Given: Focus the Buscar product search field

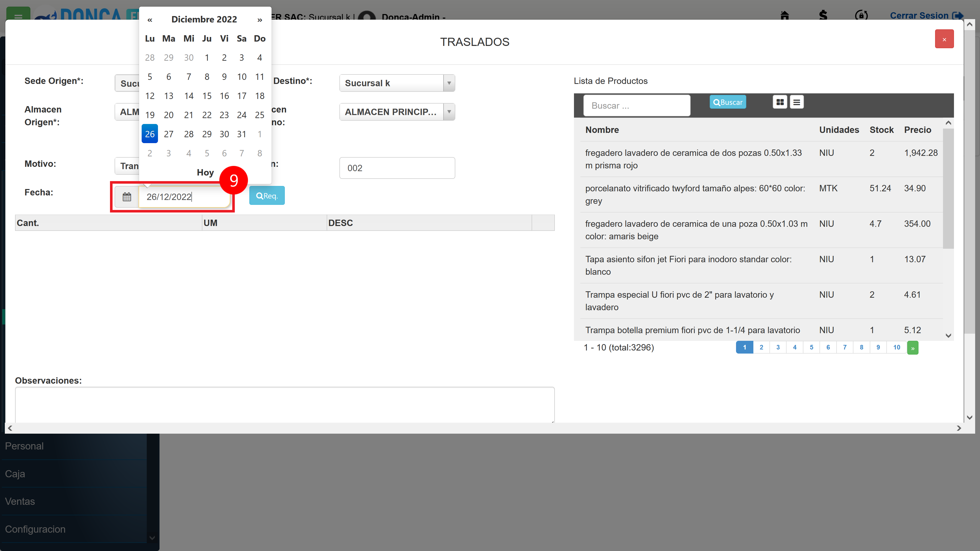Looking at the screenshot, I should (x=636, y=105).
